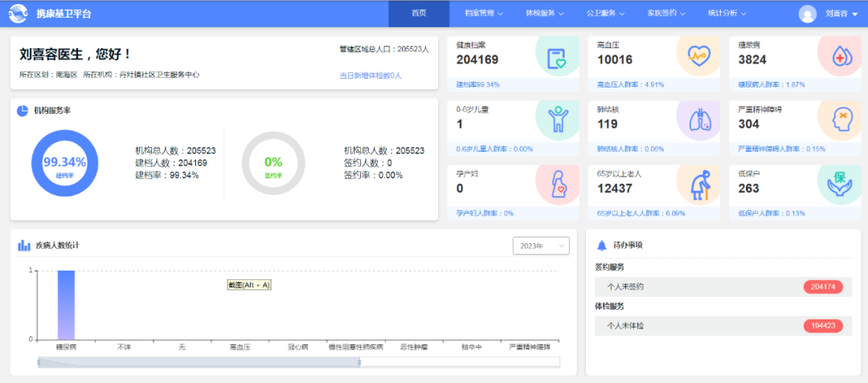
Task: Click the 0-6 years children icon
Action: [557, 120]
